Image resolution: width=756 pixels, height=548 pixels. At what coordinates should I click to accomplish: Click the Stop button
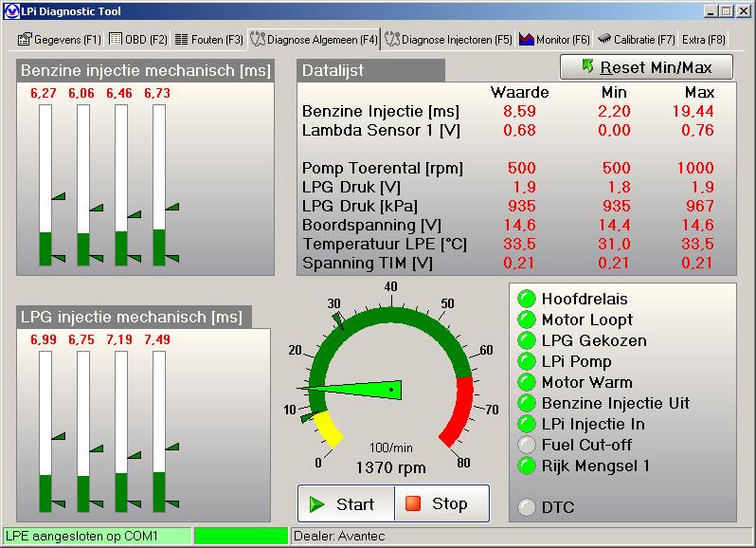point(442,503)
